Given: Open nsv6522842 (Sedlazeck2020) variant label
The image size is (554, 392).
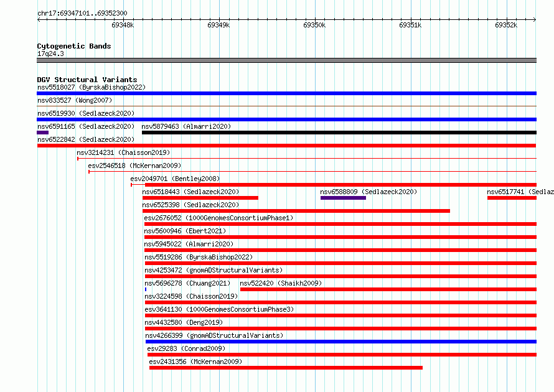Looking at the screenshot, I should tap(86, 139).
